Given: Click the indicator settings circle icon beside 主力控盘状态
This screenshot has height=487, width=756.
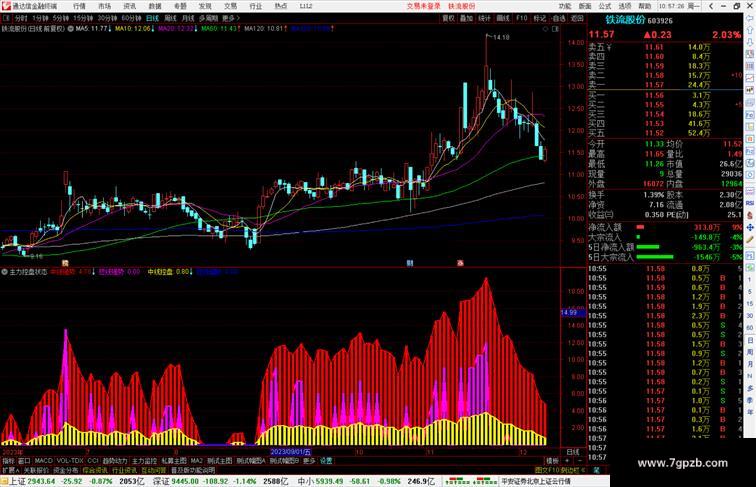Looking at the screenshot, I should click(x=4, y=272).
